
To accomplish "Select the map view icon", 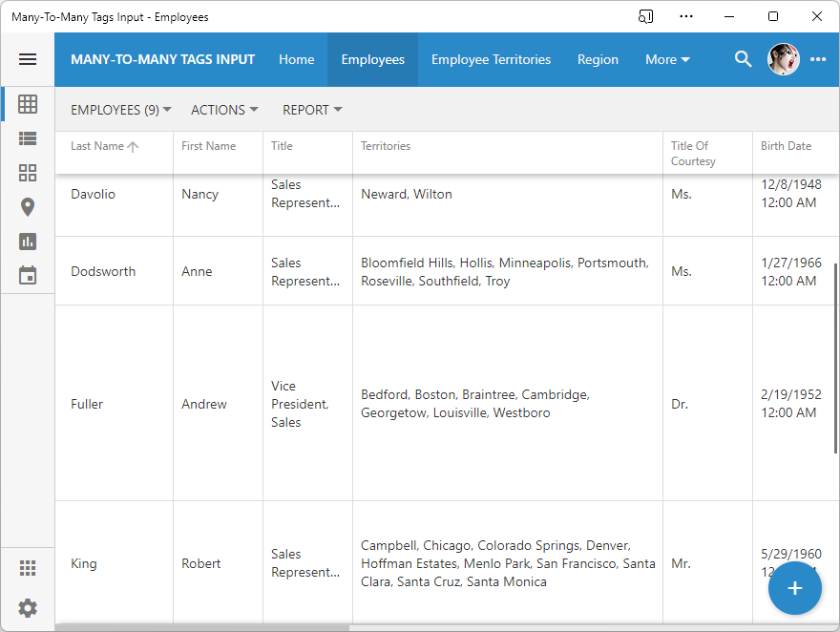I will point(28,207).
